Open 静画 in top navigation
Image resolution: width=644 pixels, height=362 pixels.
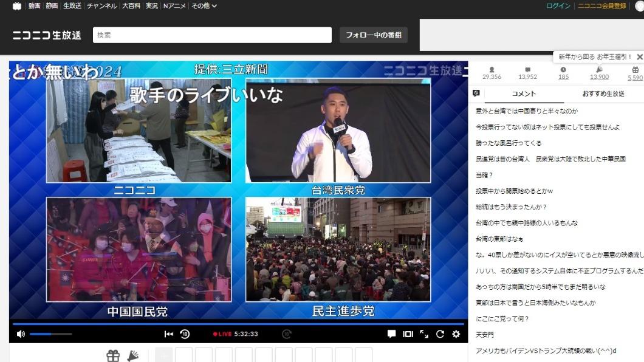pyautogui.click(x=52, y=5)
